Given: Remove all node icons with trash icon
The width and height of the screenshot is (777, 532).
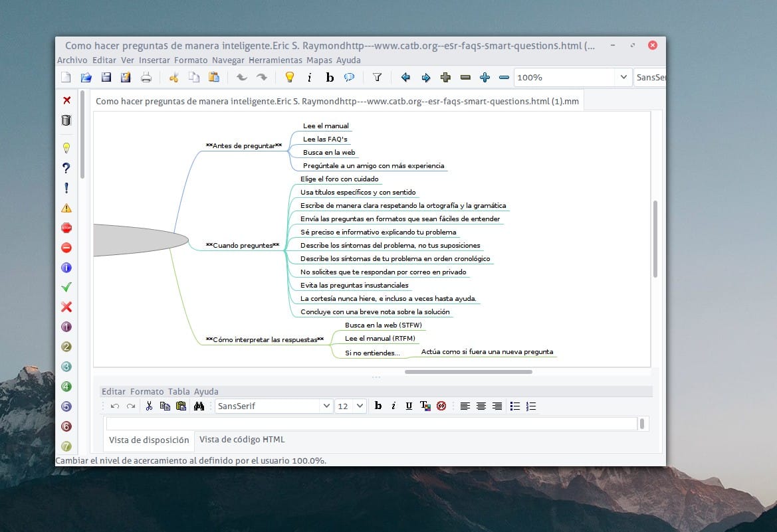Looking at the screenshot, I should (66, 120).
